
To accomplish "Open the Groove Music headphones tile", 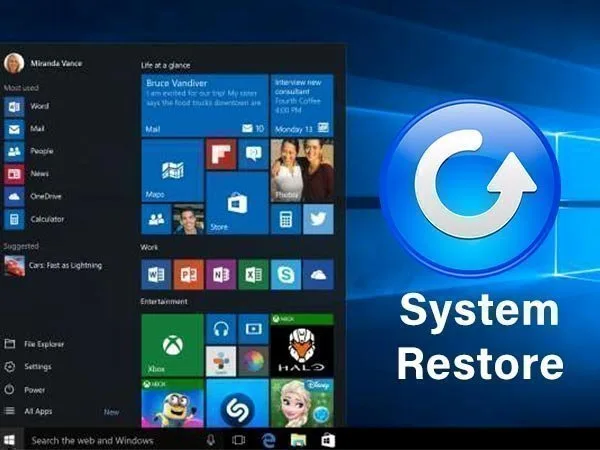I will click(221, 329).
